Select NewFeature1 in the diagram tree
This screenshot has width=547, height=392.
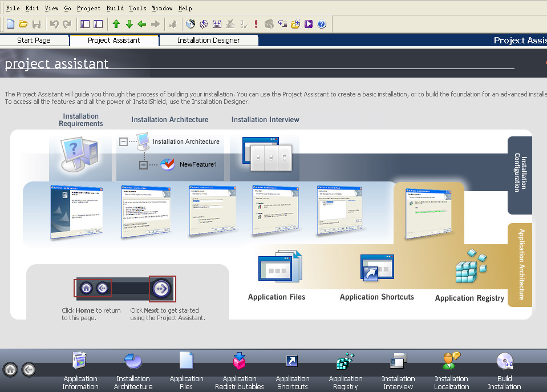(198, 164)
